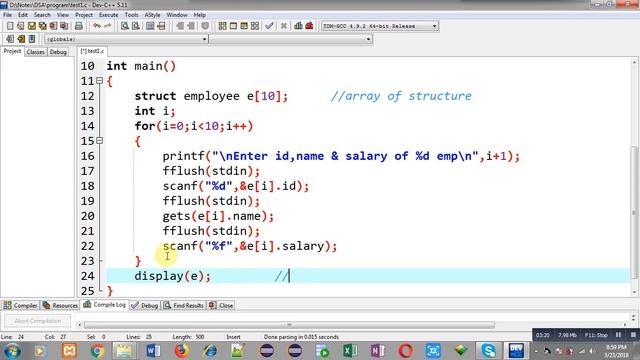Open the Windows Start button

pyautogui.click(x=13, y=351)
